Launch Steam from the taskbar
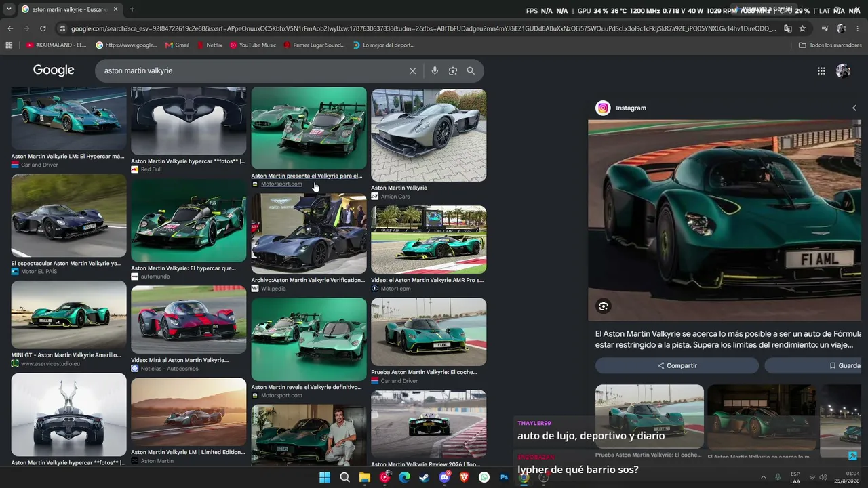 (425, 477)
